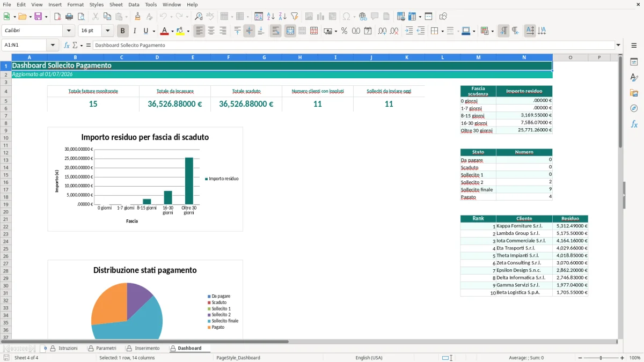Switch to the Parametri sheet tab
Screen dimensions: 644x362
[x=106, y=348]
